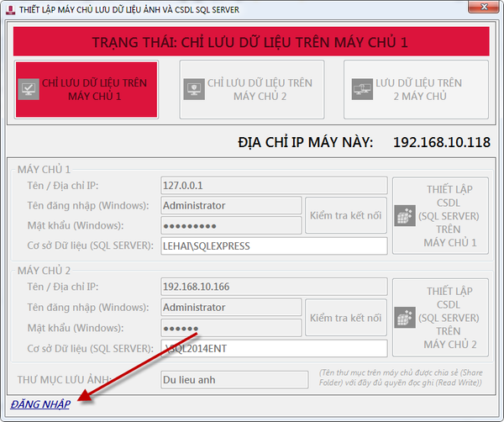Click the database icon for Thiết lập CSDL Máy chủ 1

point(405,215)
